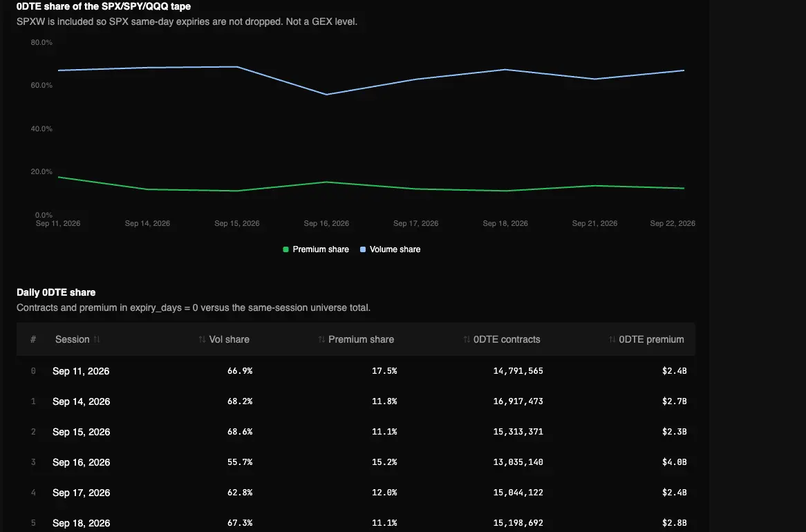This screenshot has height=532, width=806.
Task: Select Premium share column header text
Action: (x=362, y=339)
